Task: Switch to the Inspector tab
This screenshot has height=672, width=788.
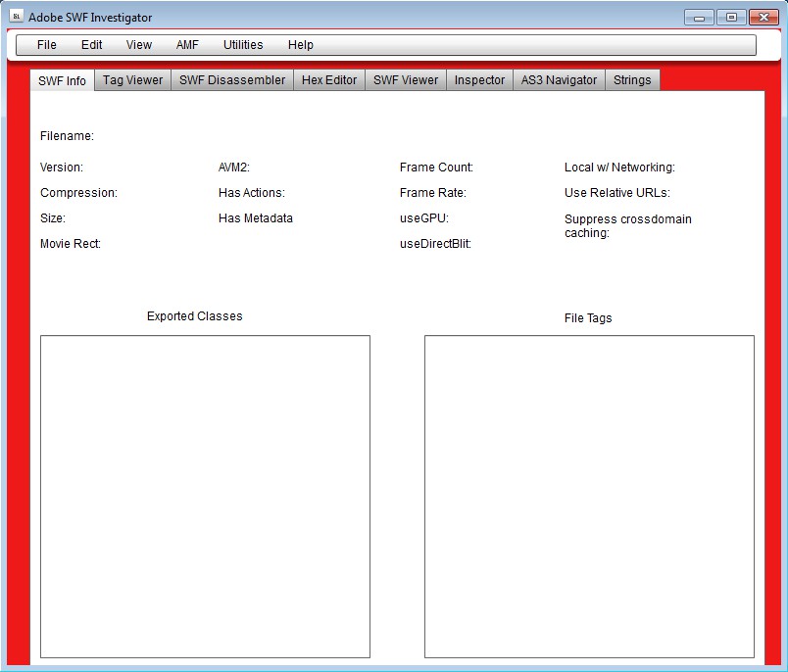Action: 479,80
